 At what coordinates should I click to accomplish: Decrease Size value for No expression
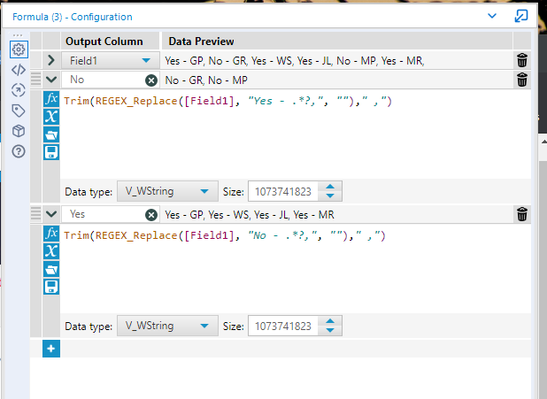point(330,196)
